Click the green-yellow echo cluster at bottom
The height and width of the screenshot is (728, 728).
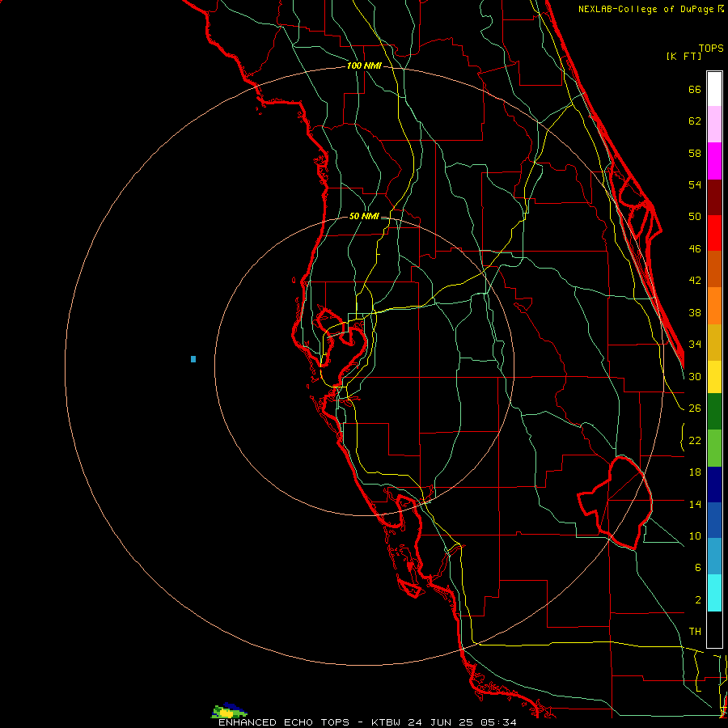pyautogui.click(x=229, y=710)
